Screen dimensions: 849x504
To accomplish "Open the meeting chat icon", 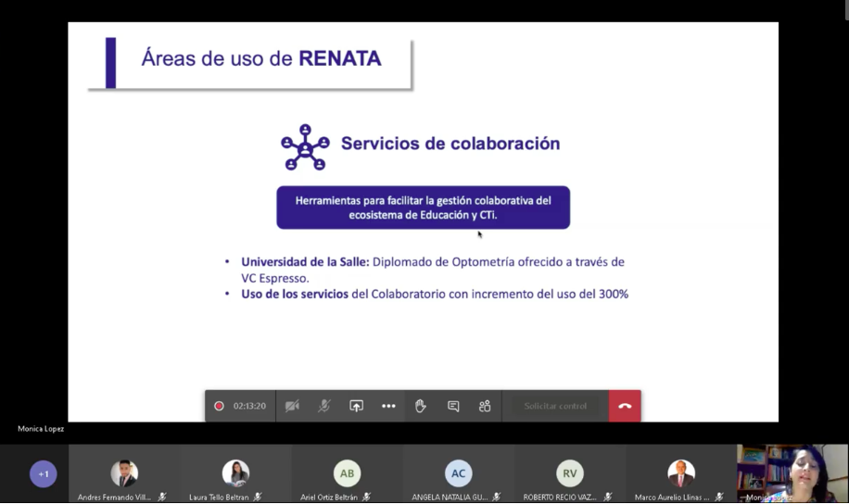I will click(453, 406).
